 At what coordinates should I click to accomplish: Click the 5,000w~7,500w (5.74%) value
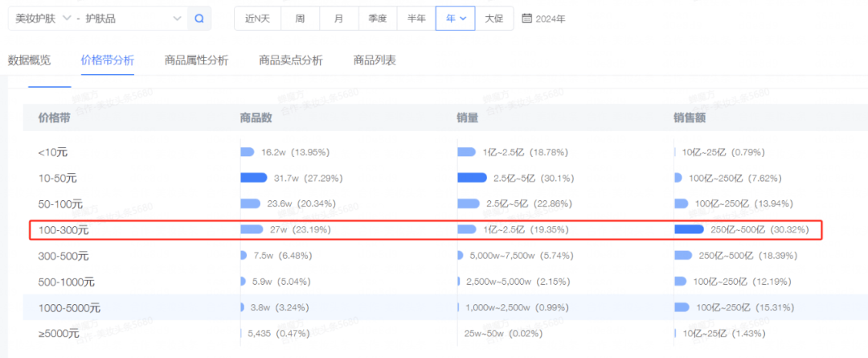pos(522,256)
